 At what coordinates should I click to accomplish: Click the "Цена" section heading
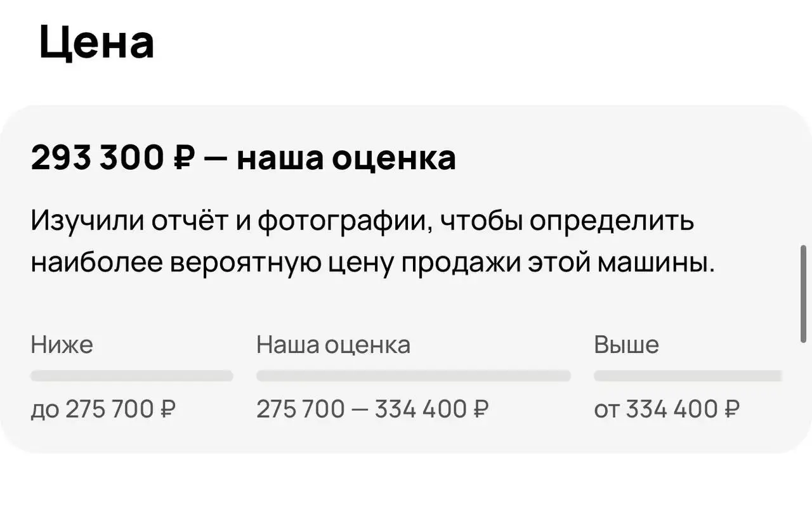tap(96, 44)
